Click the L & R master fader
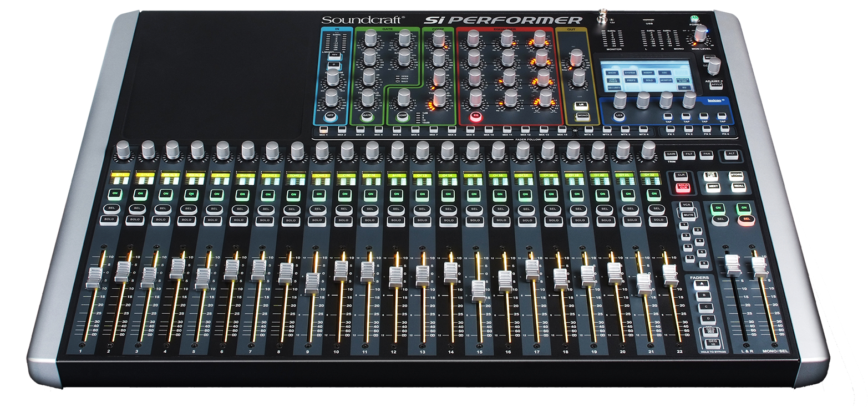868x407 pixels. coord(733,265)
